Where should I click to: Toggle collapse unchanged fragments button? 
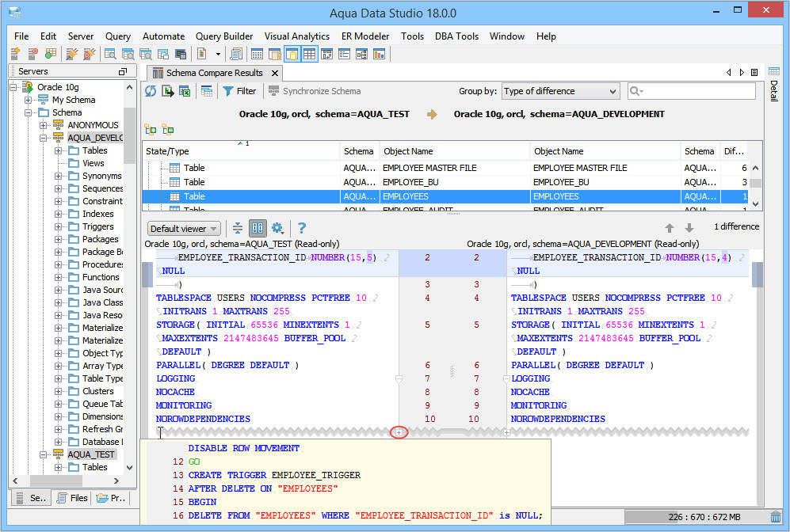click(238, 228)
